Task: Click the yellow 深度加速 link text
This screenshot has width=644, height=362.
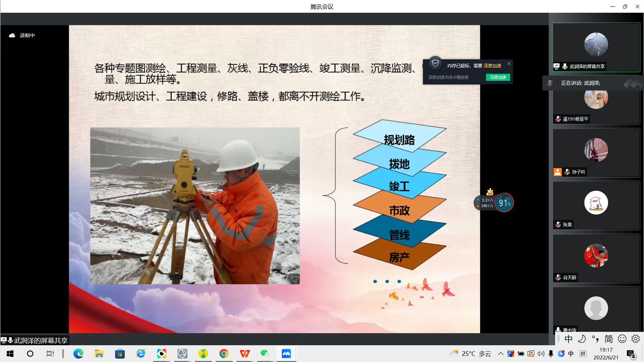Action: click(x=492, y=66)
